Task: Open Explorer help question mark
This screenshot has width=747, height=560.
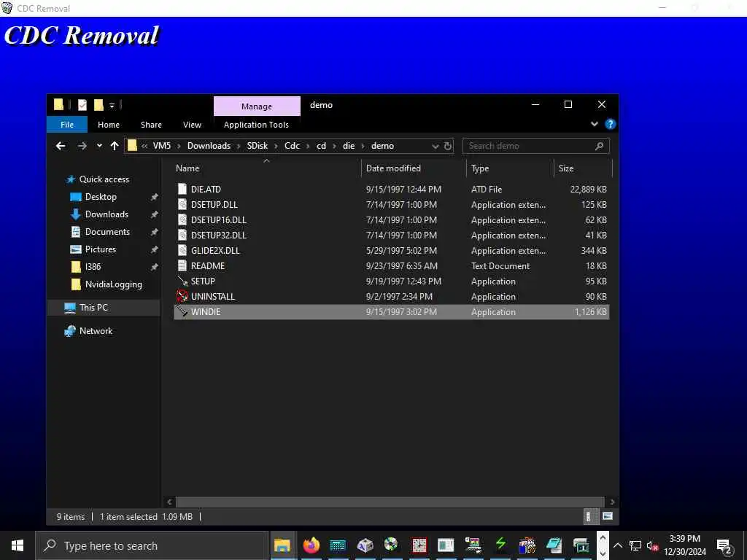Action: 611,124
